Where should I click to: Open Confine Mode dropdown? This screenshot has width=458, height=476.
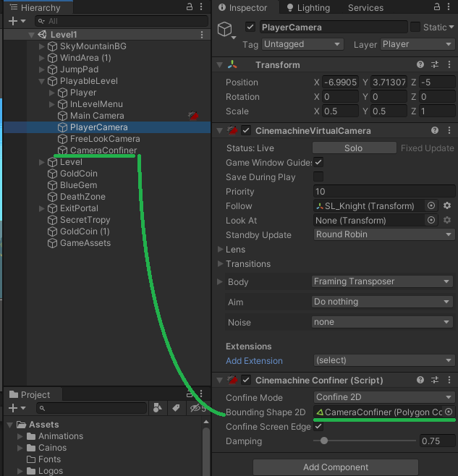coord(384,397)
